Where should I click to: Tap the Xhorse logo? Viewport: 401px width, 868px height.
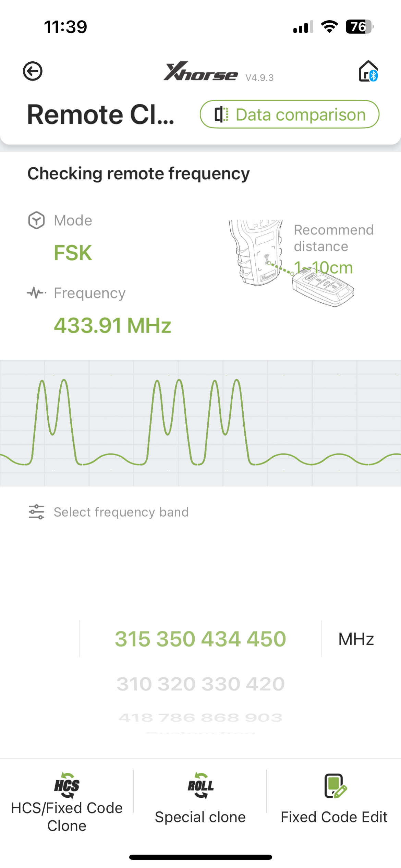click(200, 71)
